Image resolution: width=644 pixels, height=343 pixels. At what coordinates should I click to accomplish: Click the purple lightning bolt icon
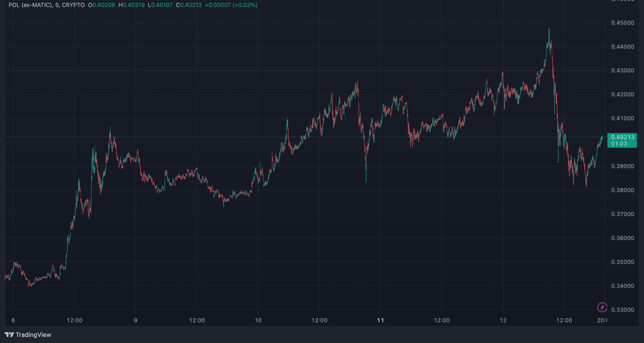click(x=602, y=307)
